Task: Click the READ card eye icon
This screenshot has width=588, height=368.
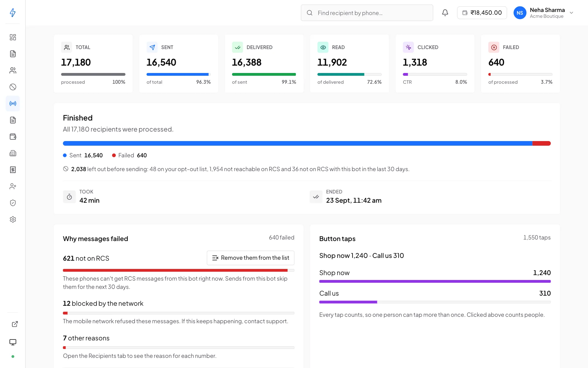Action: (323, 47)
